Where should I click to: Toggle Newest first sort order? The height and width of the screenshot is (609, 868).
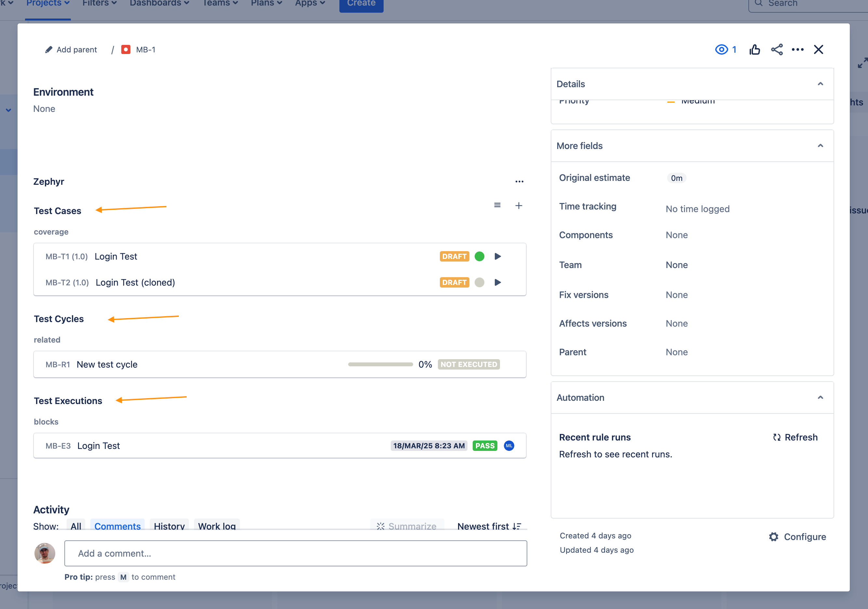(489, 526)
